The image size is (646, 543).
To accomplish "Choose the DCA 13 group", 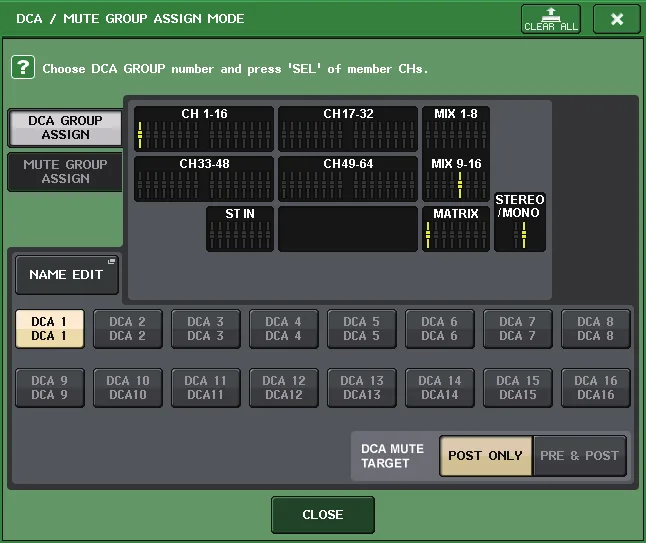I will point(362,388).
